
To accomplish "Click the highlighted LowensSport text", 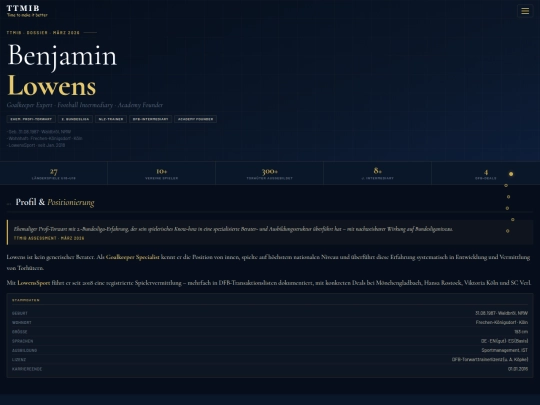I will (x=33, y=283).
